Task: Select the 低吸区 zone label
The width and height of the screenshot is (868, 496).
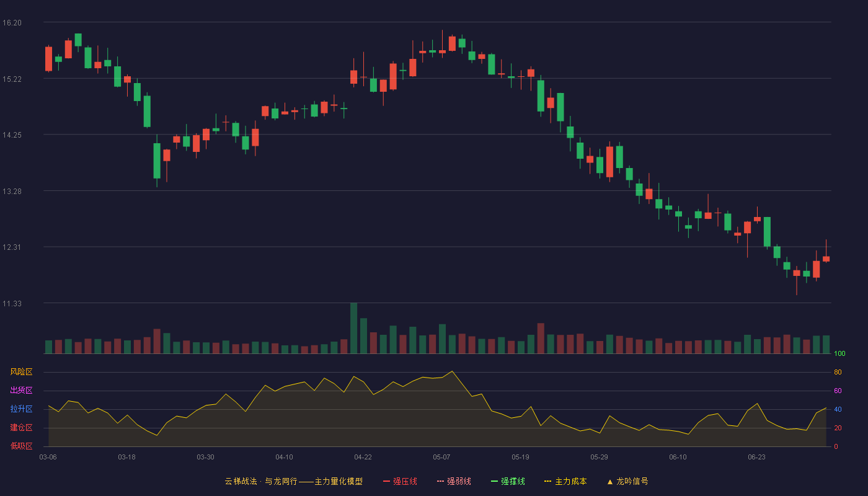Action: (x=21, y=446)
